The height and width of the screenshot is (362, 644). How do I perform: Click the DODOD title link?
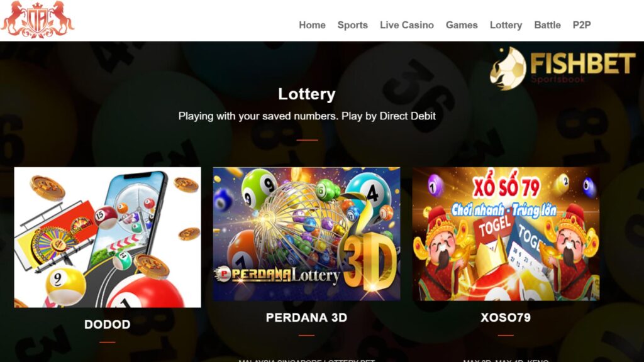[108, 324]
